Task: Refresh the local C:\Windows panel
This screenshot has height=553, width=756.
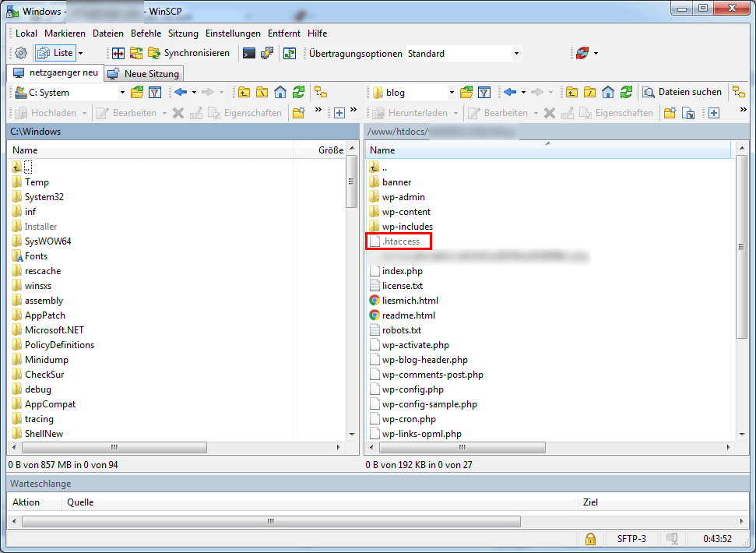Action: (298, 92)
